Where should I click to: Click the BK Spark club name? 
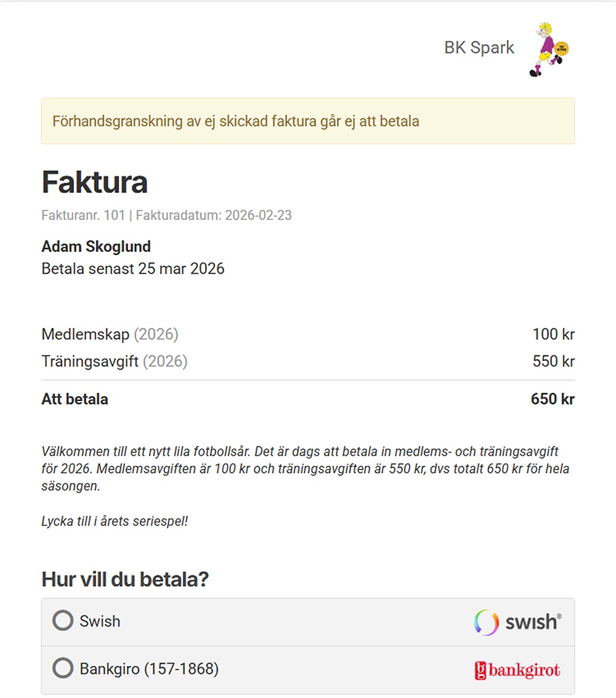[x=479, y=48]
